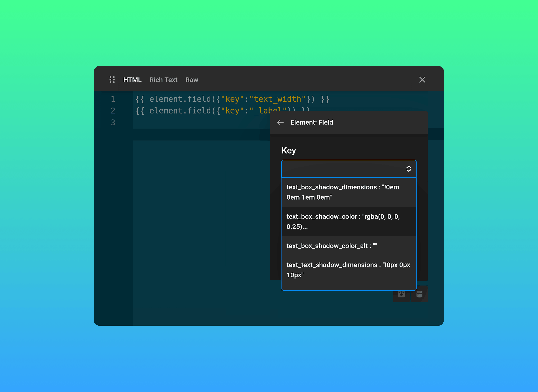Click the Key label heading
Viewport: 538px width, 392px height.
(288, 150)
